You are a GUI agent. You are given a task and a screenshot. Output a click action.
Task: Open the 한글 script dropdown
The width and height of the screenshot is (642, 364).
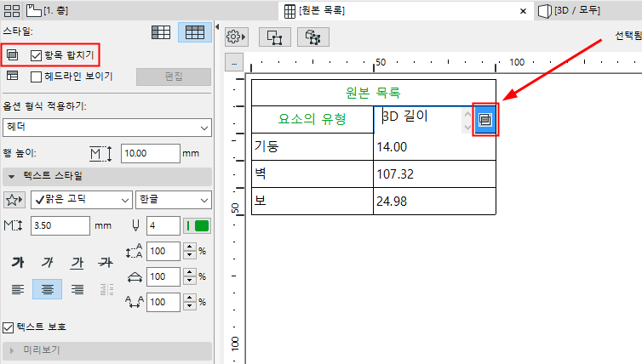coord(174,200)
